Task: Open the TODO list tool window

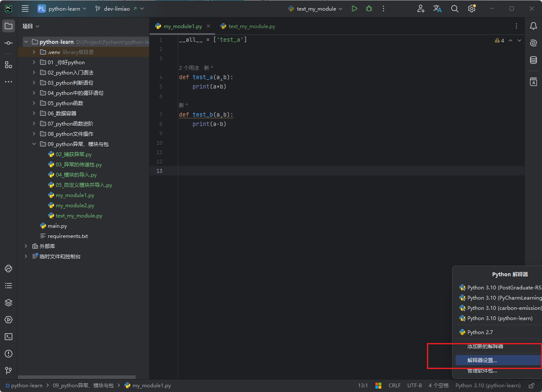Action: pos(9,286)
